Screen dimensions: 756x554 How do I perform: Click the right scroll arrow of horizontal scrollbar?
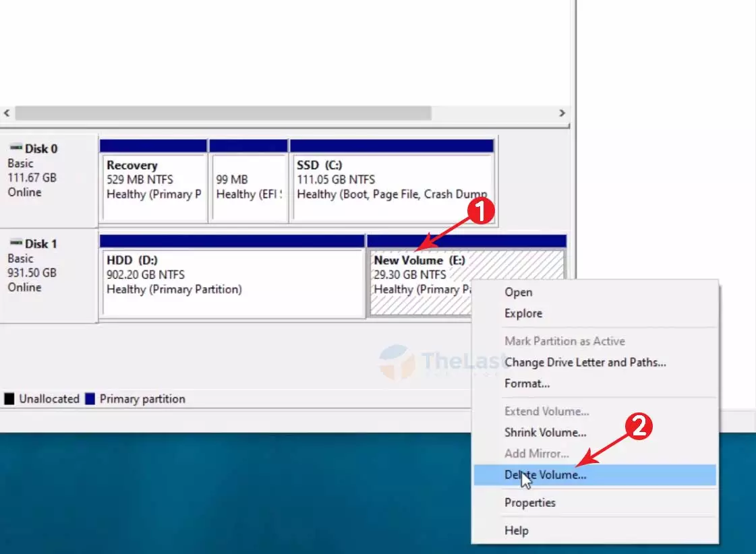(562, 113)
